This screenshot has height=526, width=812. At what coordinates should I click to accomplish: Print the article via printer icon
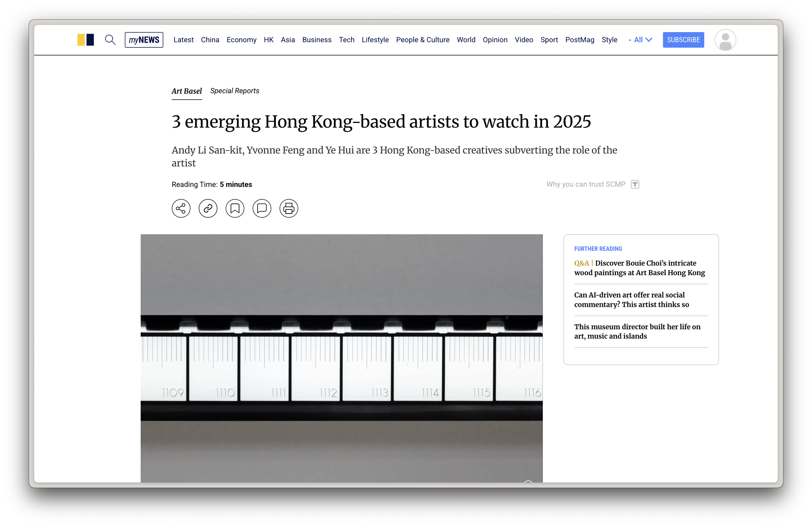pos(289,208)
